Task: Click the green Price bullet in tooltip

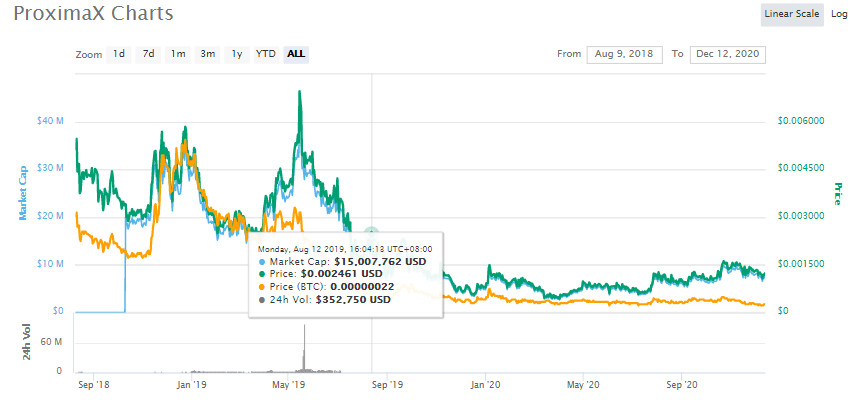Action: [262, 274]
